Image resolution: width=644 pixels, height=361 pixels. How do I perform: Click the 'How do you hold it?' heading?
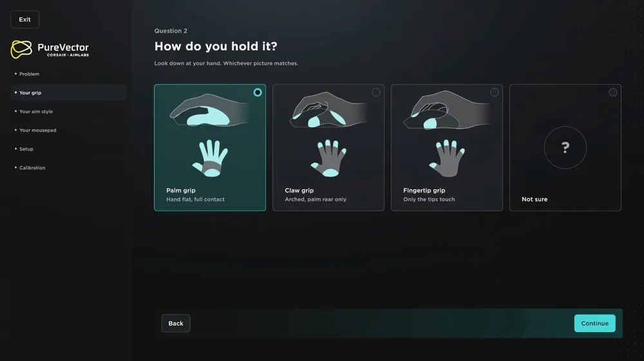(216, 46)
